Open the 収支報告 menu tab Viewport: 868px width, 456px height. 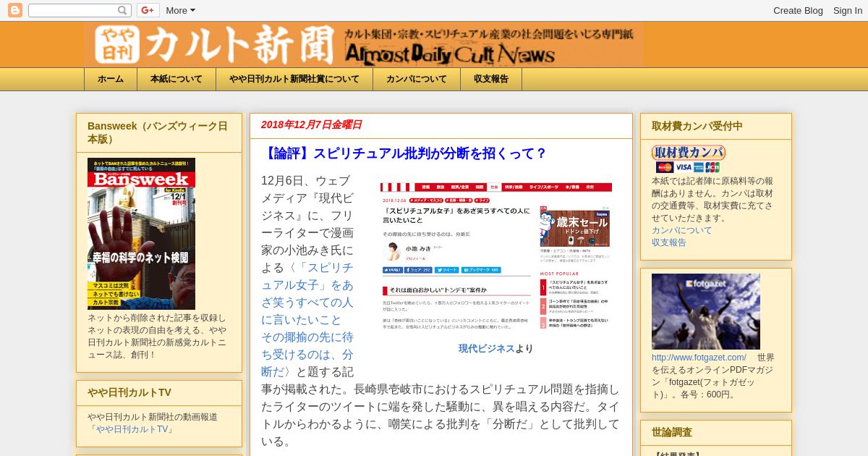pos(491,79)
